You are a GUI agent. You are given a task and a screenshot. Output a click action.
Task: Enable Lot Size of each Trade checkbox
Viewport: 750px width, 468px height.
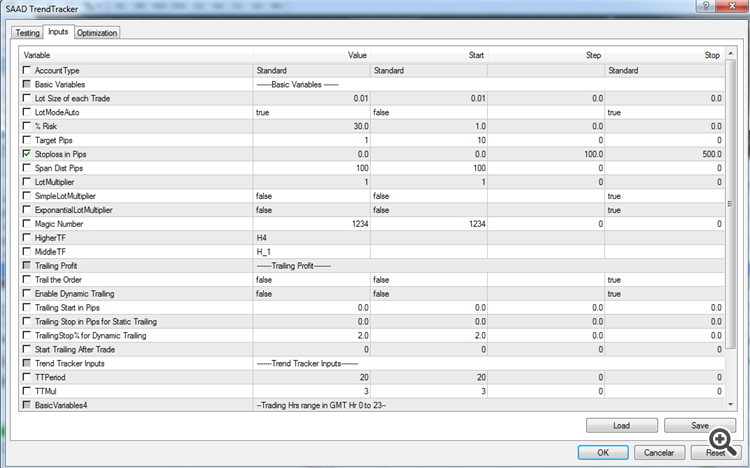tap(27, 98)
